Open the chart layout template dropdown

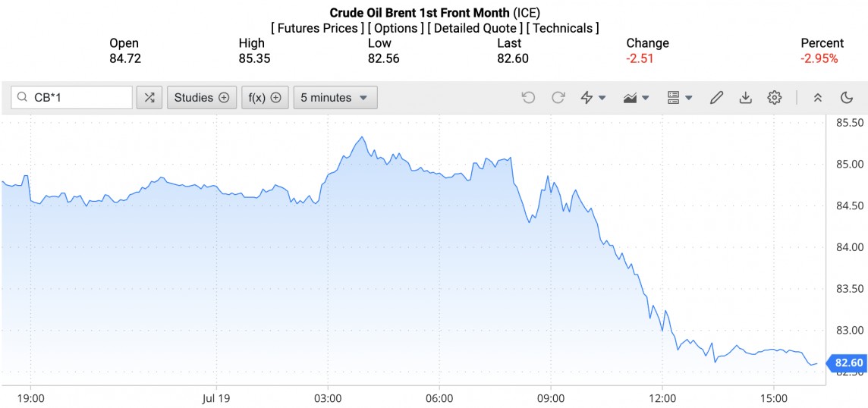tap(680, 98)
